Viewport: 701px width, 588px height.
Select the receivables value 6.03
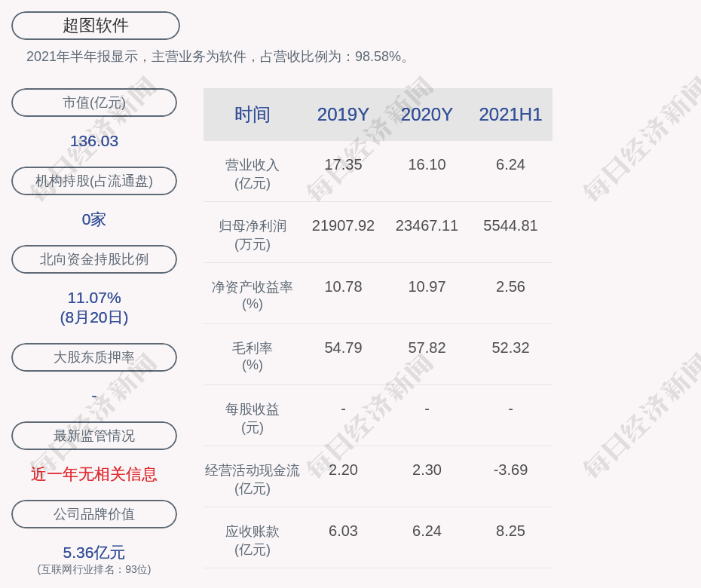tap(343, 531)
